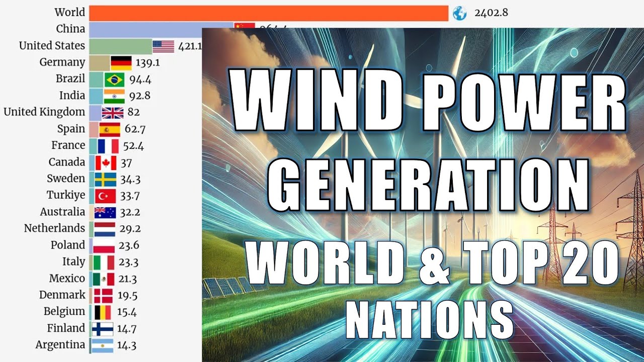Select the 'Argentina' row label

pyautogui.click(x=60, y=345)
